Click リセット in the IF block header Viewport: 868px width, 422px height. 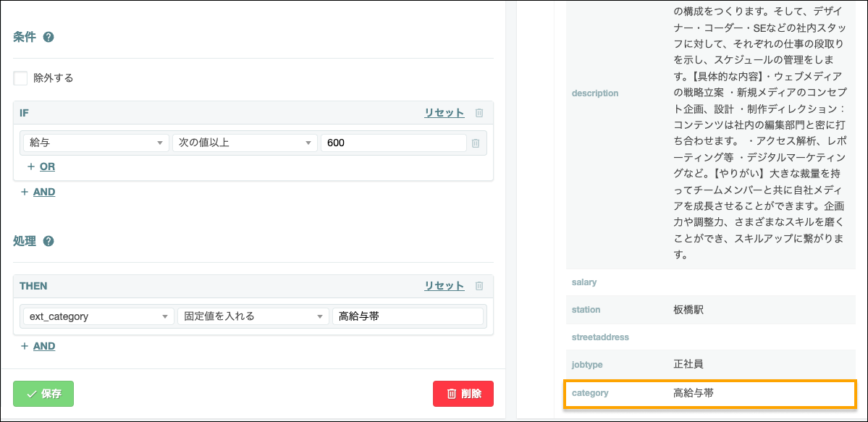tap(444, 112)
